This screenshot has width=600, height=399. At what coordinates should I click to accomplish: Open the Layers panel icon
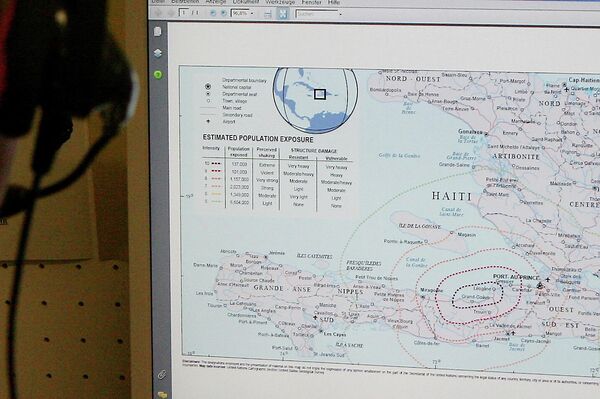158,53
